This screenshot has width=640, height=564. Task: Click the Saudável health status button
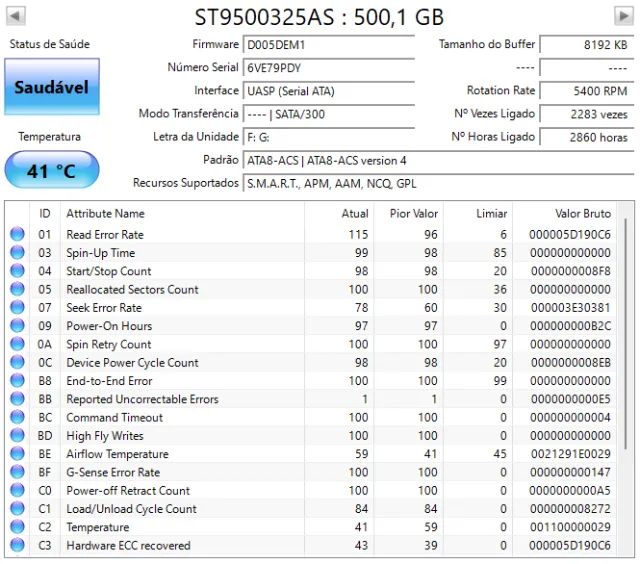click(x=52, y=87)
